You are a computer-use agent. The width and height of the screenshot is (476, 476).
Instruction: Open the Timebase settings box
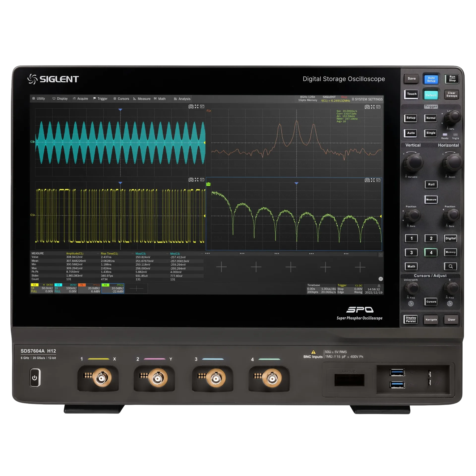[321, 289]
